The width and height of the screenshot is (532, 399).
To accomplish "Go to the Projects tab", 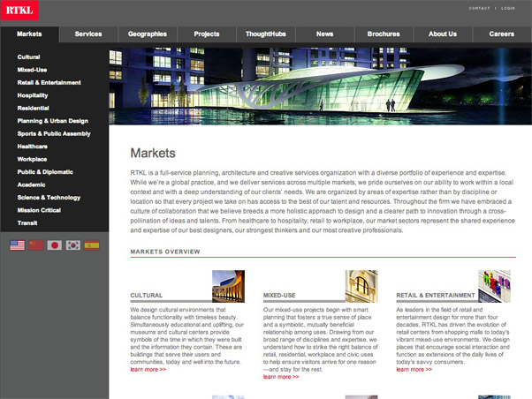I will (x=207, y=34).
